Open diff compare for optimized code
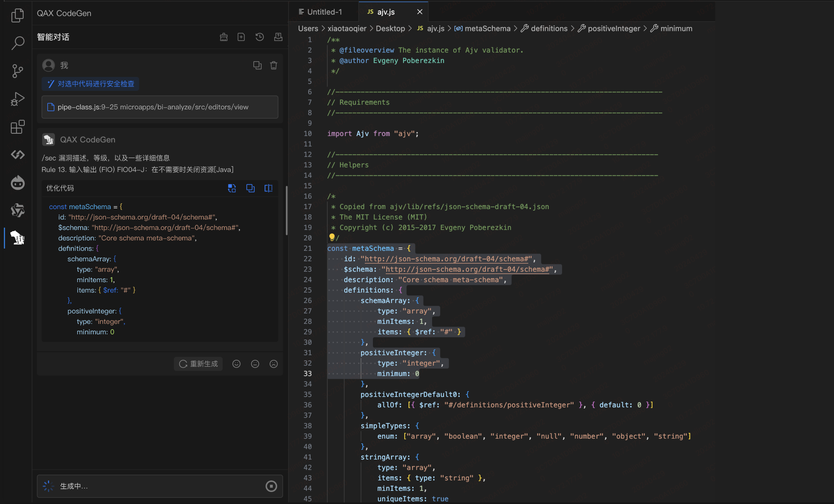The width and height of the screenshot is (834, 504). tap(268, 188)
